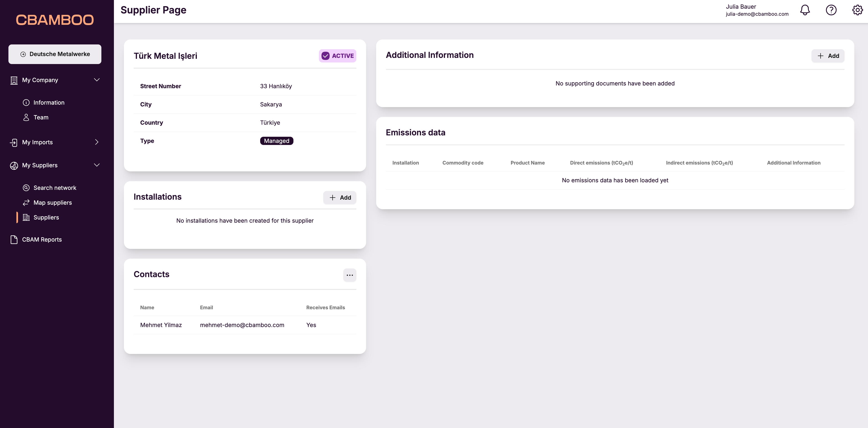Expand the My Imports chevron
868x428 pixels.
97,142
